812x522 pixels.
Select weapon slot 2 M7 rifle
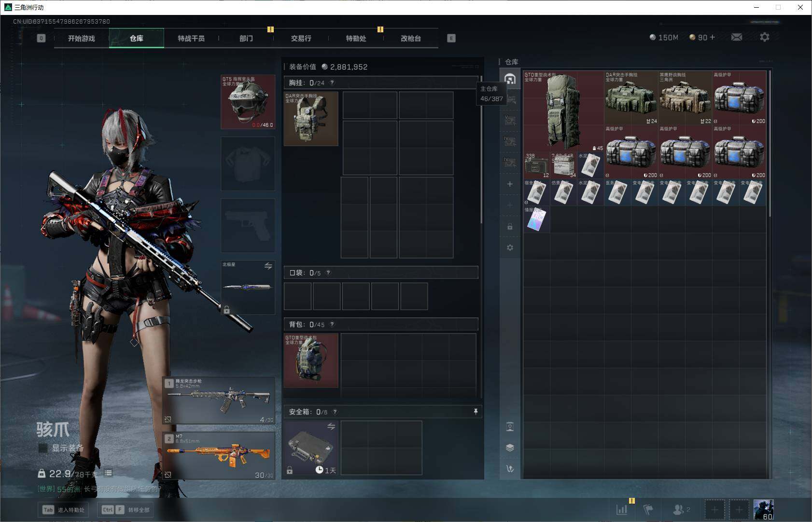click(219, 455)
